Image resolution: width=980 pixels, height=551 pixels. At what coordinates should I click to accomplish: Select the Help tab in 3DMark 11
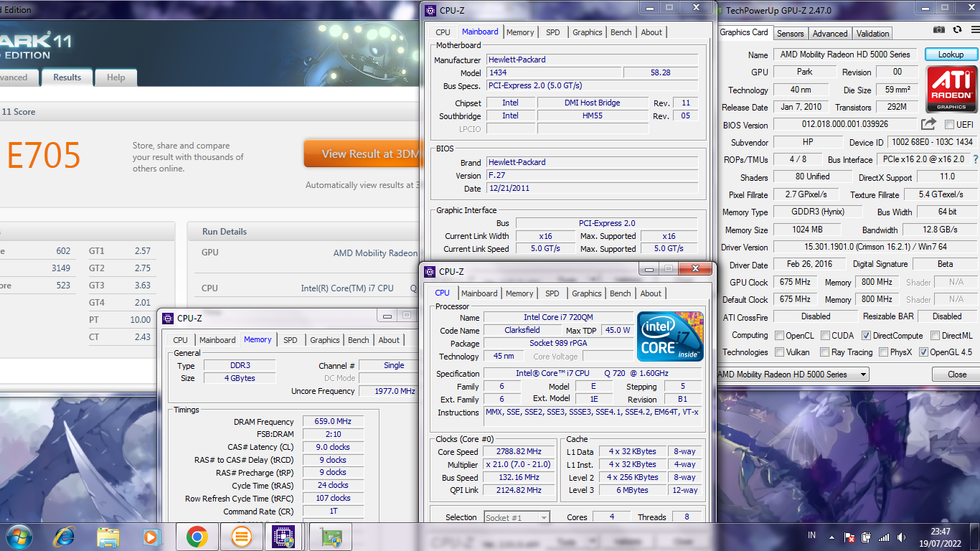point(116,77)
